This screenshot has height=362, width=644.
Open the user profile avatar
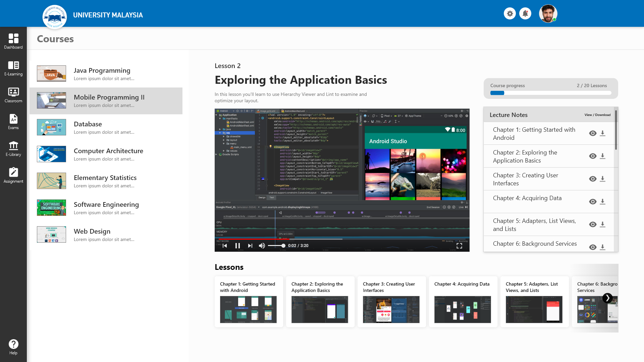coord(548,13)
